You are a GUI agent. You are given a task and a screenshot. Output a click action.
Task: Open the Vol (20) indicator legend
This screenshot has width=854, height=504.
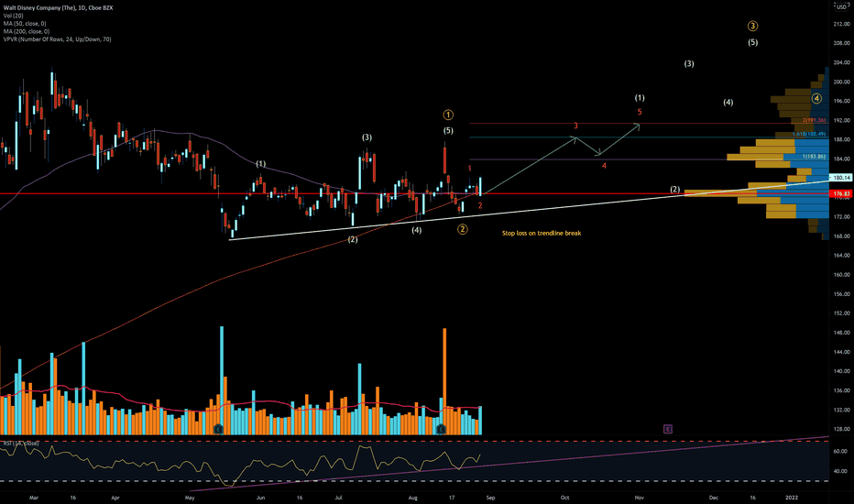[14, 16]
